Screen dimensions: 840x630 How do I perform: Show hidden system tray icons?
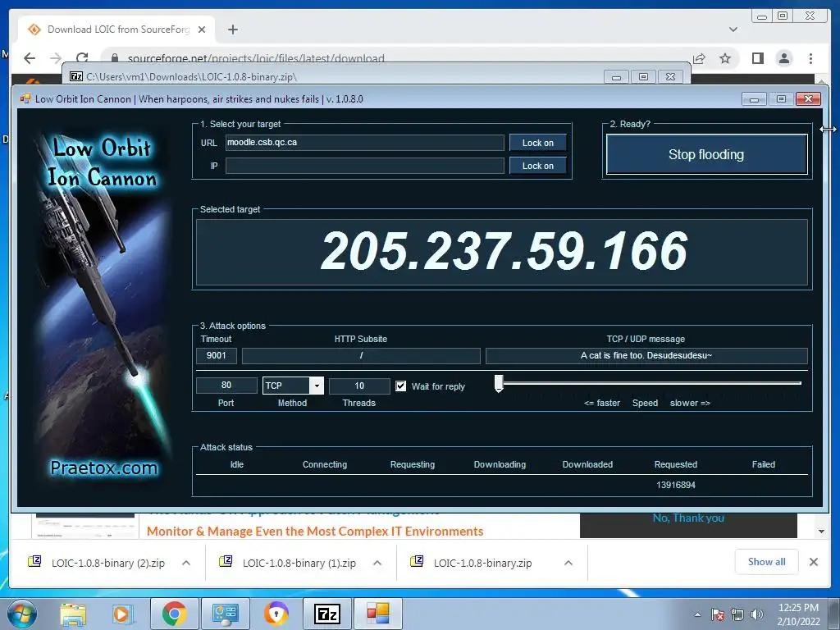tap(697, 614)
